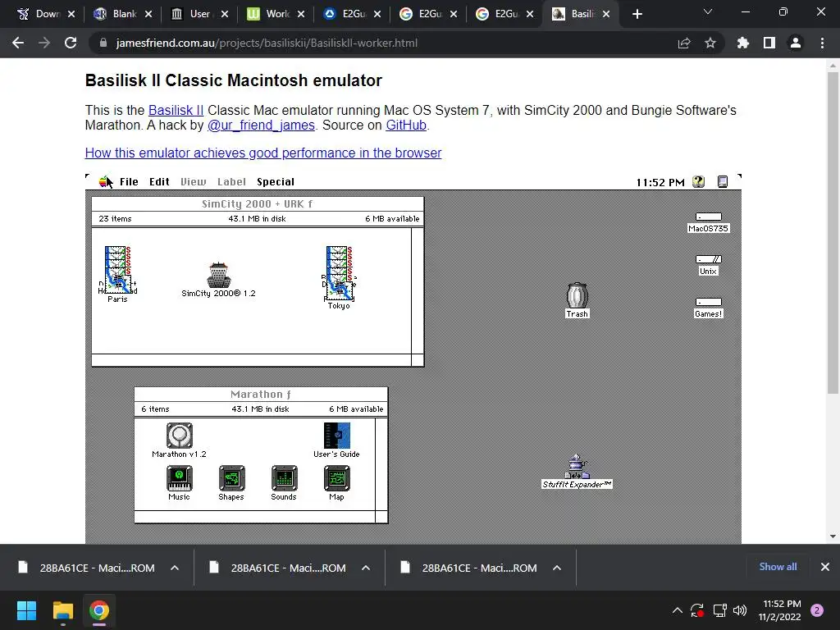
Task: Click the '23 items' text in the SimCity window
Action: [x=115, y=218]
